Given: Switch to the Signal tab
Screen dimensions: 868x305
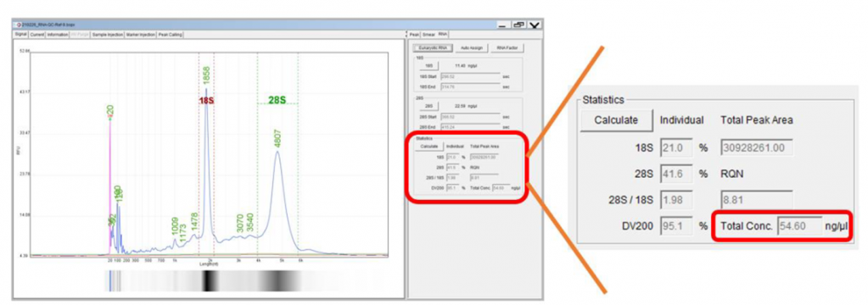Looking at the screenshot, I should (x=20, y=34).
